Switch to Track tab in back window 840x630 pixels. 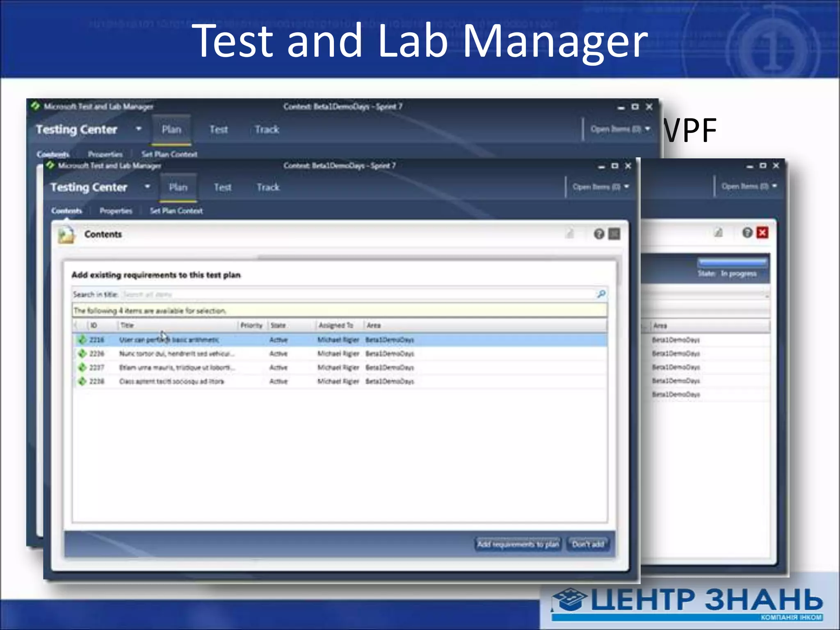[x=267, y=130]
